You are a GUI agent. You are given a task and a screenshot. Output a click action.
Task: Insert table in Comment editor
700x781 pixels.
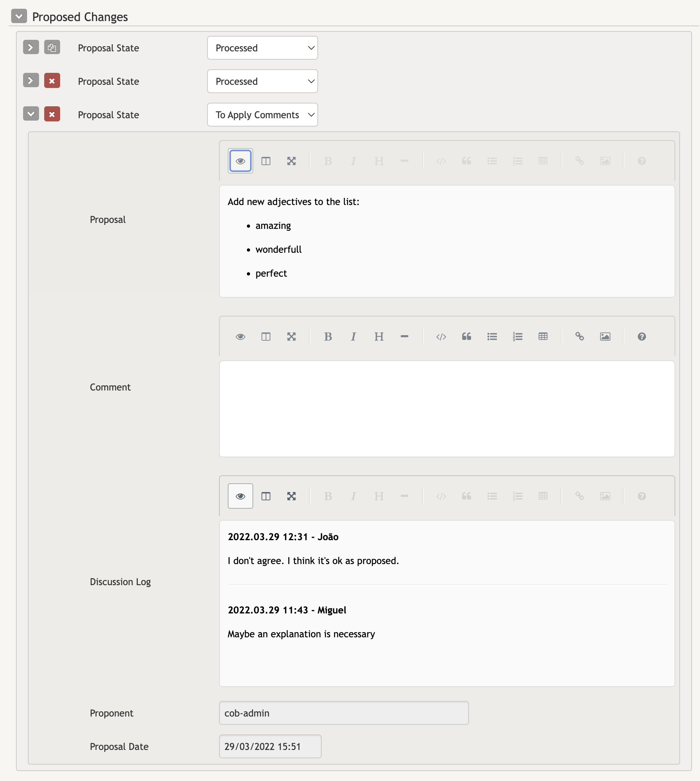[543, 336]
